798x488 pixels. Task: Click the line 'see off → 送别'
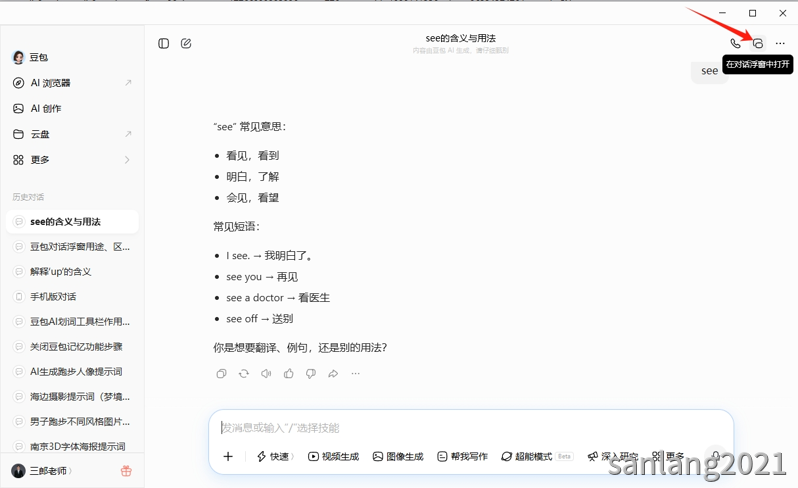260,319
